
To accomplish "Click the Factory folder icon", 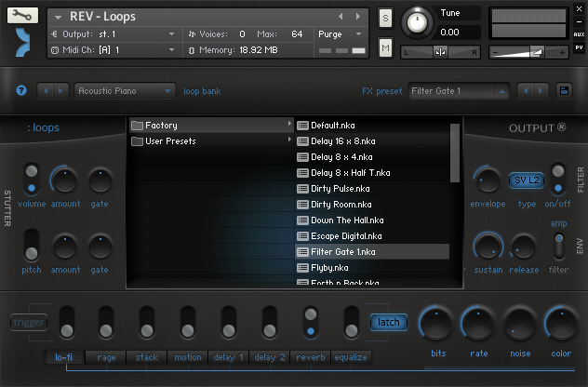I will pyautogui.click(x=137, y=126).
